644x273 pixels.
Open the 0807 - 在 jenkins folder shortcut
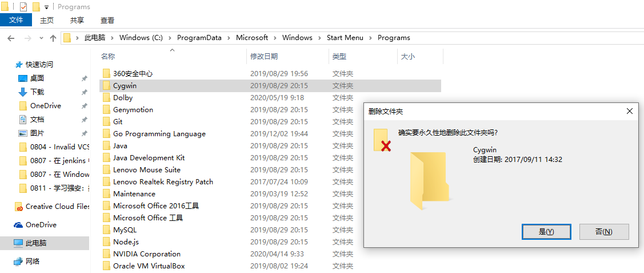pos(59,160)
